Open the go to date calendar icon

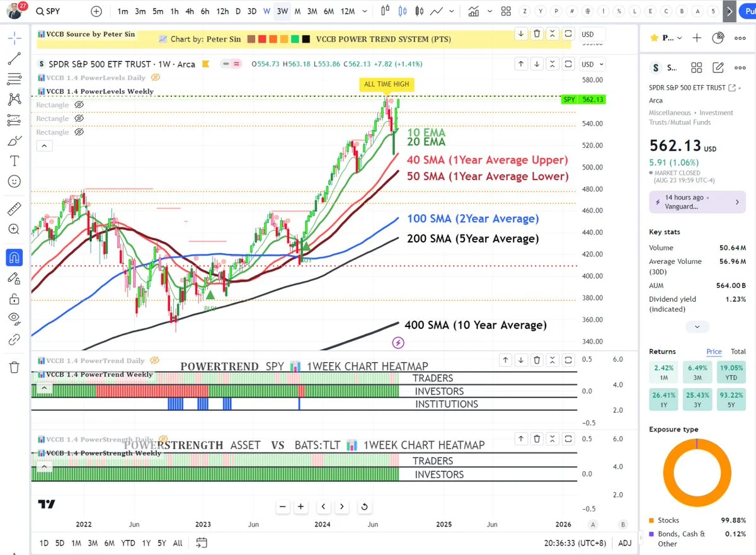coord(202,542)
